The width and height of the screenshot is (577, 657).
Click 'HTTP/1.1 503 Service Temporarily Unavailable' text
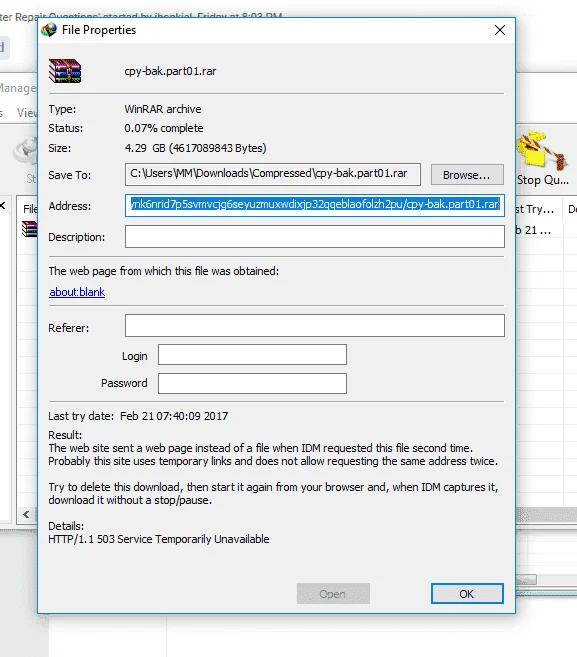point(159,539)
